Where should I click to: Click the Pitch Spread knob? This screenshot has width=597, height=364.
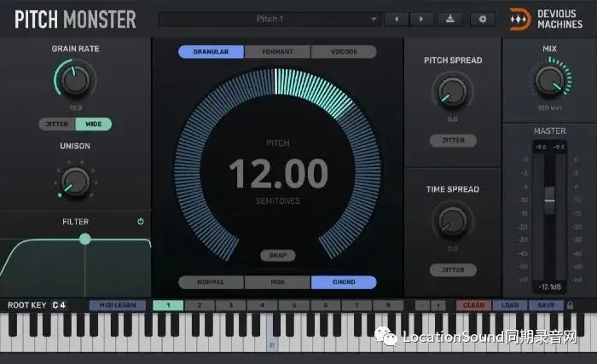click(452, 92)
